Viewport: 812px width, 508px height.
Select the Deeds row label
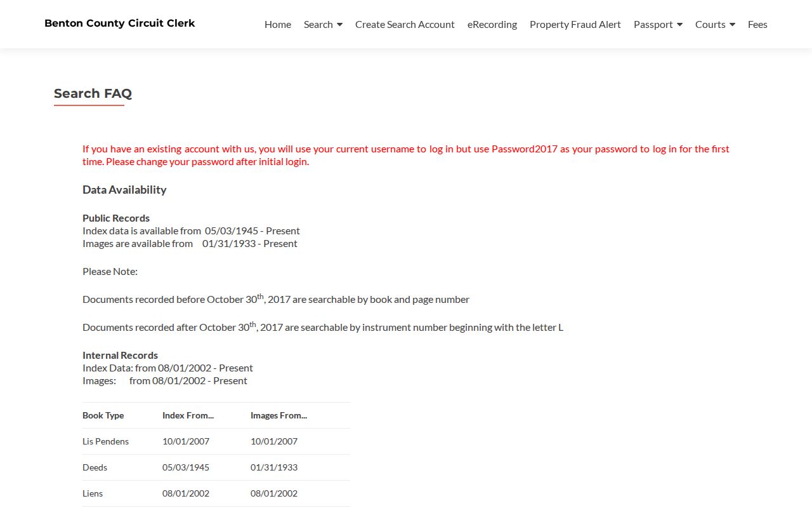[95, 467]
